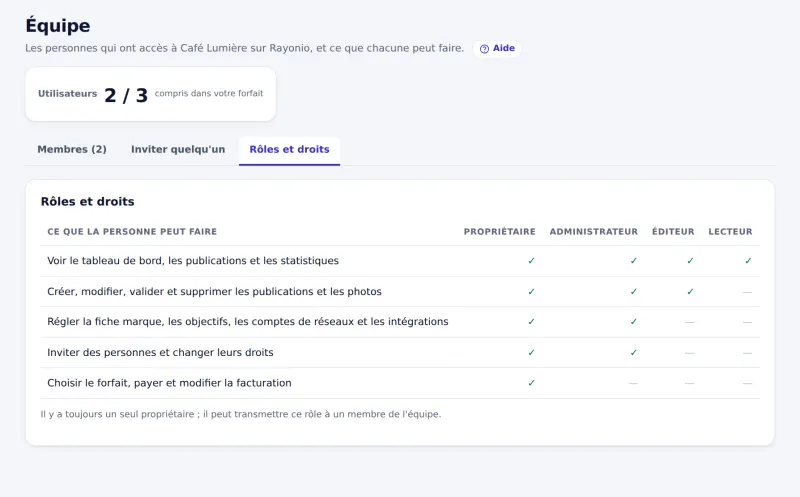Click Propriétaire checkmark in 'Régler la fiche marque' row
This screenshot has height=497, width=800.
pyautogui.click(x=531, y=322)
